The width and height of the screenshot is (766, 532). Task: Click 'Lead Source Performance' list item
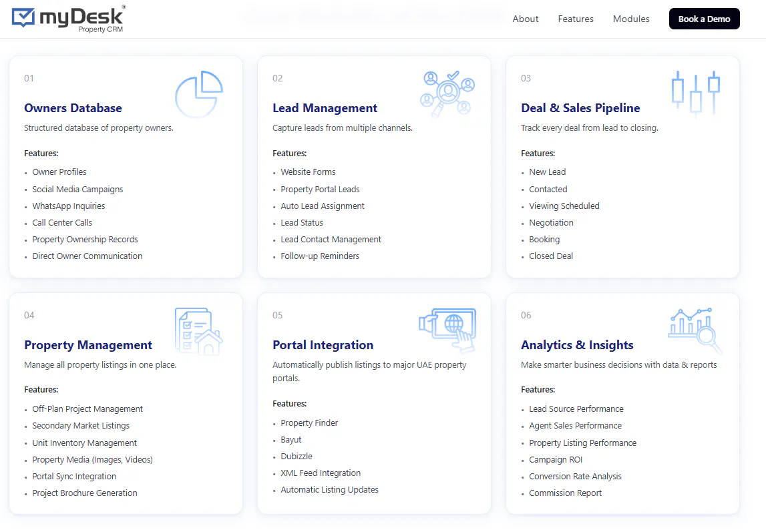(x=576, y=409)
